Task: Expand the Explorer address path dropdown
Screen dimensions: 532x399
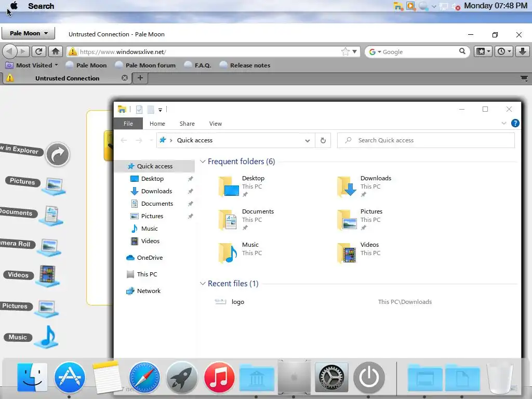Action: pyautogui.click(x=308, y=140)
